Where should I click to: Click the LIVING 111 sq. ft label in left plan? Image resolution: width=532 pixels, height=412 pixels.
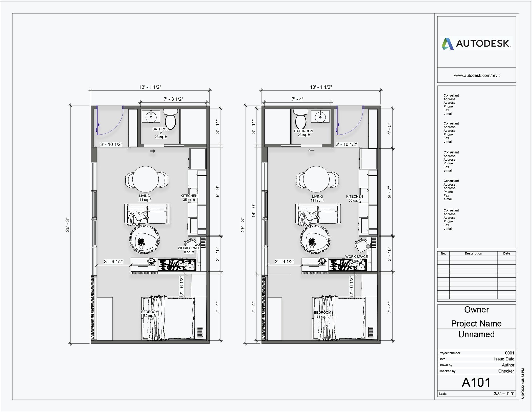145,198
